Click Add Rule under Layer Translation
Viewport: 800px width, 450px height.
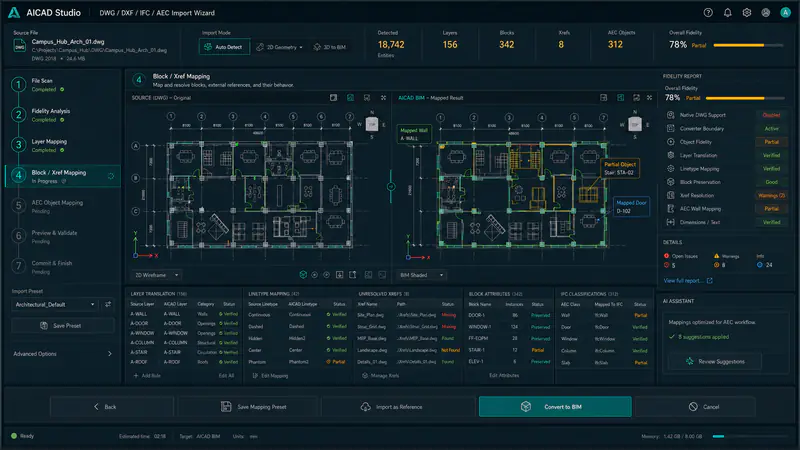click(x=147, y=376)
